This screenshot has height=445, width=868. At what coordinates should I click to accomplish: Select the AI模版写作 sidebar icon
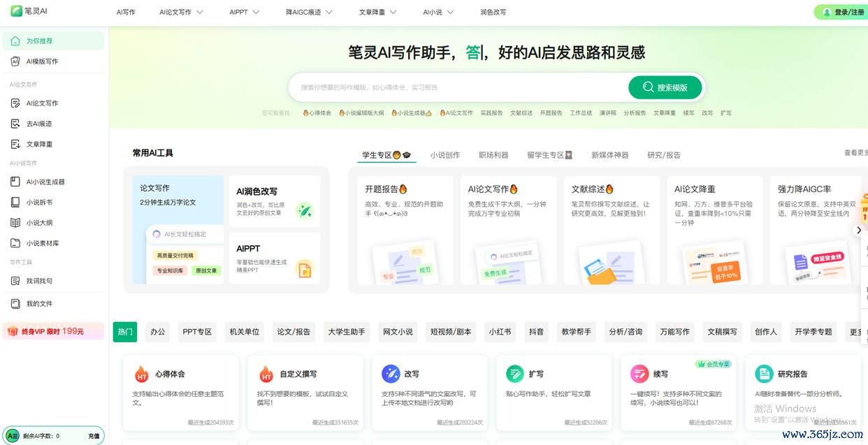(x=15, y=61)
